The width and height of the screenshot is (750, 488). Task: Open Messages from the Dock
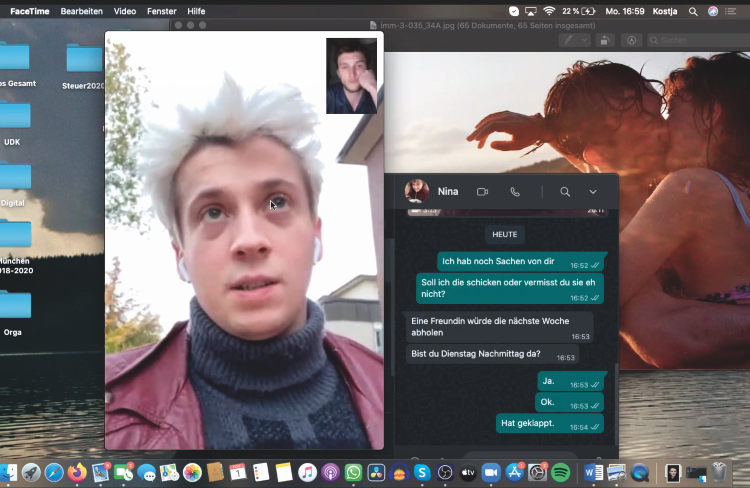click(x=146, y=473)
